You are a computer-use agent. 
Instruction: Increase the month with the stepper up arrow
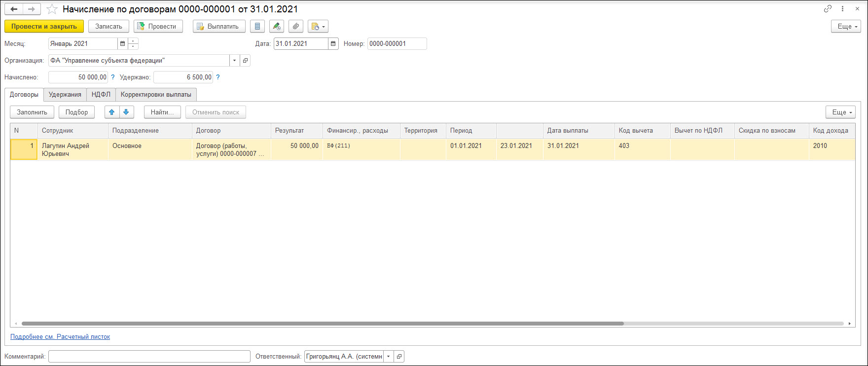click(133, 41)
